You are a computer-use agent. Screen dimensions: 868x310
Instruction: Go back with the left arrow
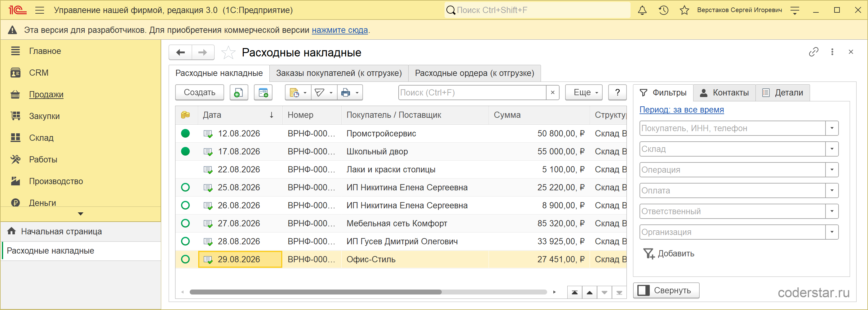coord(181,52)
